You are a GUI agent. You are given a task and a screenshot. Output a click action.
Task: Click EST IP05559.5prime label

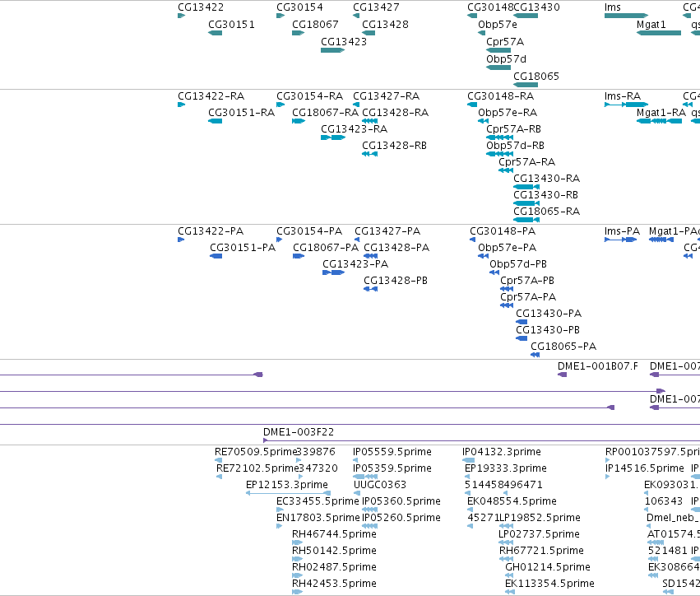392,452
